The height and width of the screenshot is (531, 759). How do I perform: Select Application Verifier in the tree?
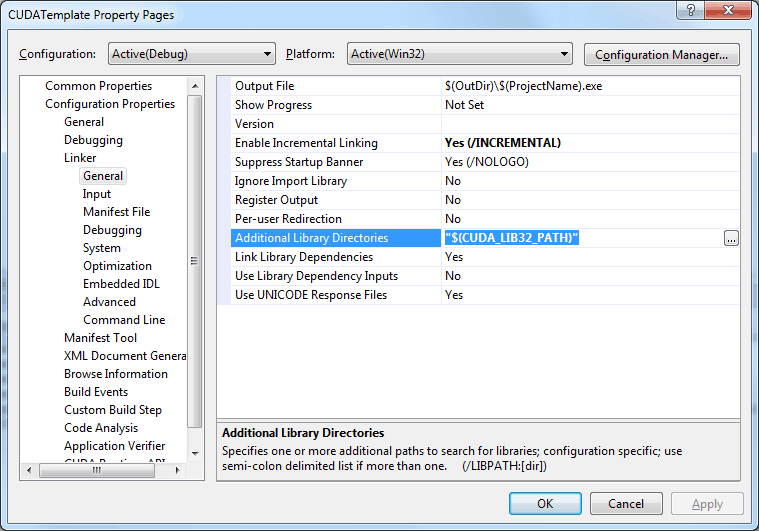pyautogui.click(x=115, y=446)
